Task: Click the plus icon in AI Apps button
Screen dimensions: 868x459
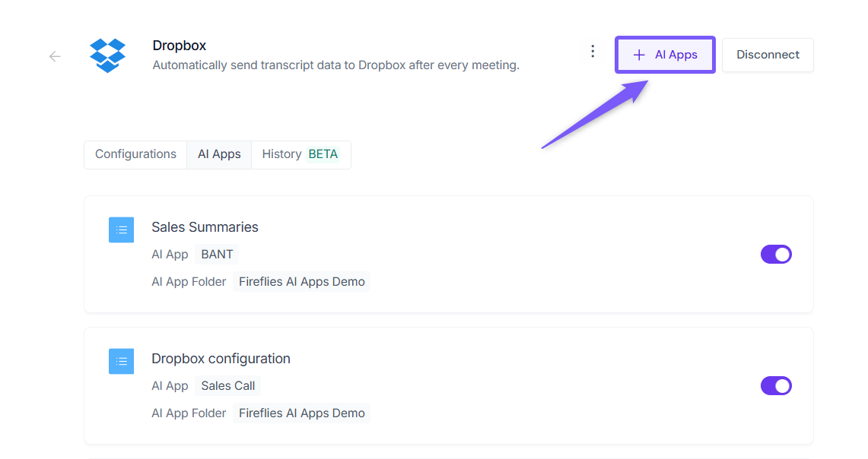Action: (x=639, y=55)
